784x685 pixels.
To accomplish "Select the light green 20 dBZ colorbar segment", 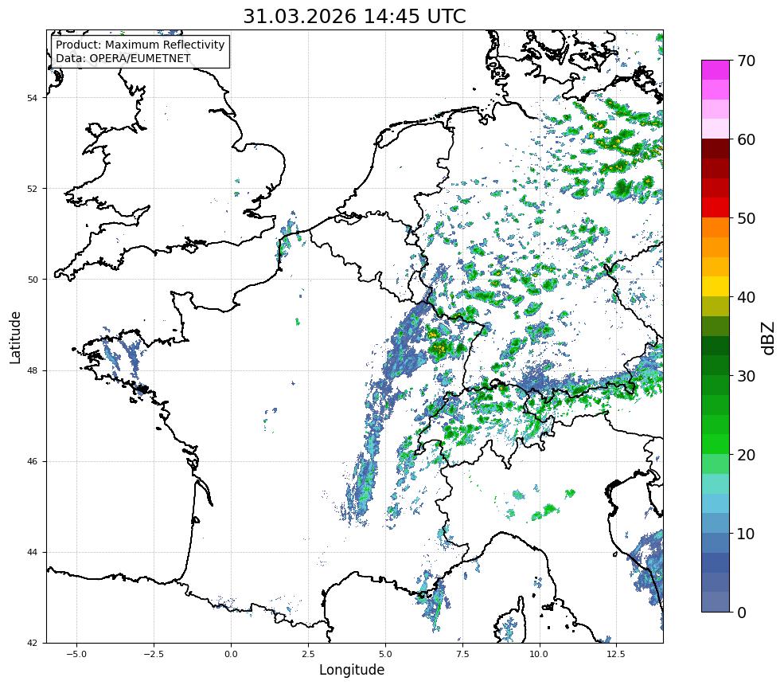I will (x=715, y=464).
